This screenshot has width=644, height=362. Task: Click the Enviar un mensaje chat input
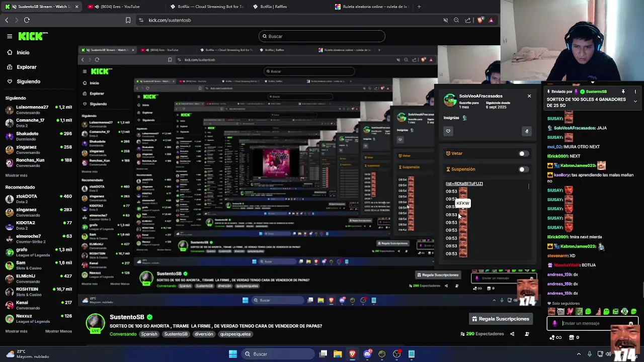pyautogui.click(x=593, y=323)
